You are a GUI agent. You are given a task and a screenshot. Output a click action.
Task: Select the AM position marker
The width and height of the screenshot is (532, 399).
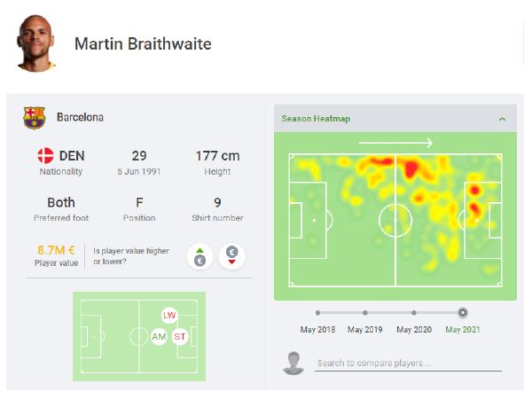[159, 337]
